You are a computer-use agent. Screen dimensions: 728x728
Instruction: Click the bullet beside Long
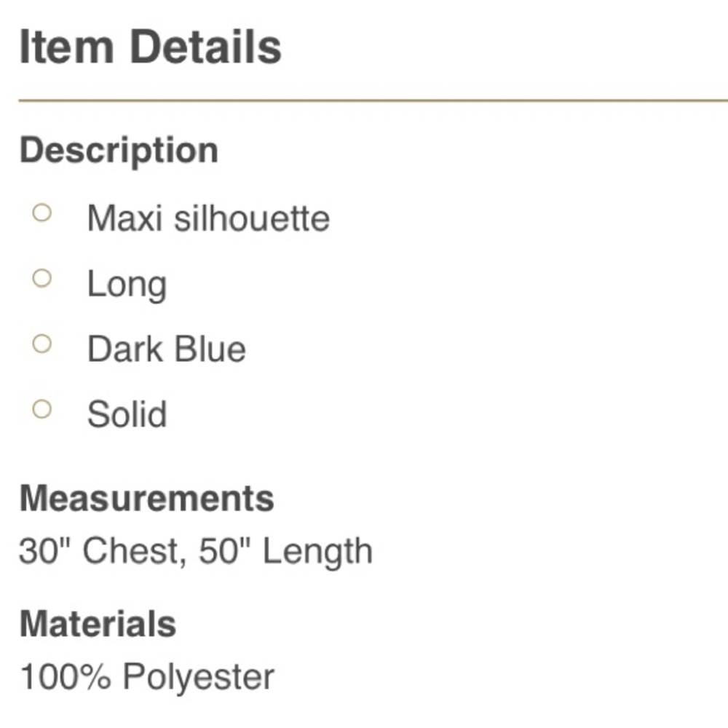(x=42, y=279)
